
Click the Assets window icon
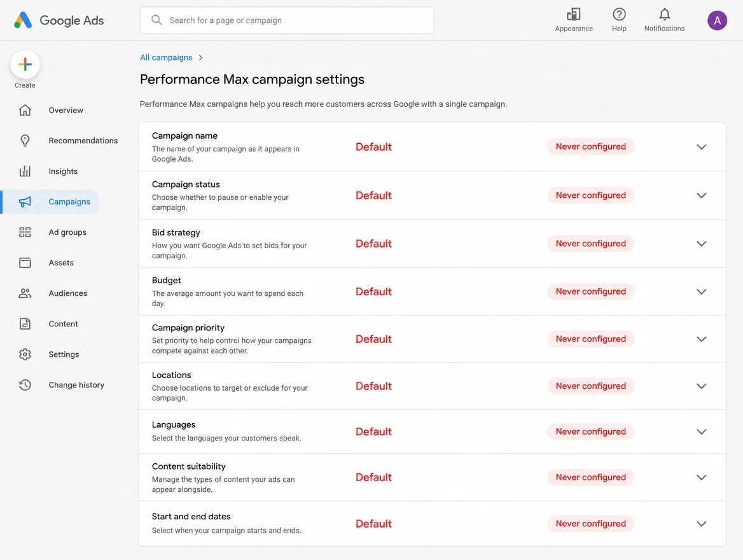(x=25, y=263)
